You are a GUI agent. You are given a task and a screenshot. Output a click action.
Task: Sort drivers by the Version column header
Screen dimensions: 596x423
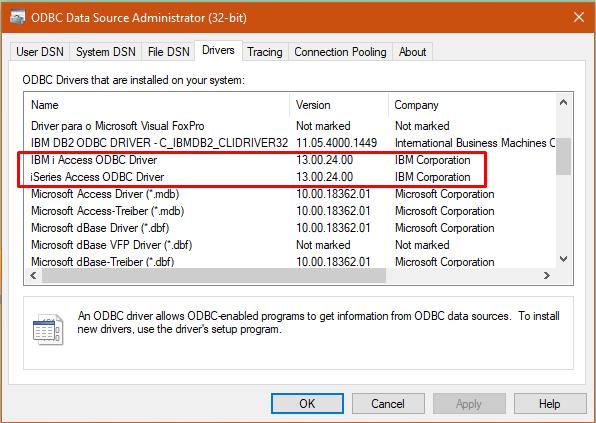(x=339, y=105)
